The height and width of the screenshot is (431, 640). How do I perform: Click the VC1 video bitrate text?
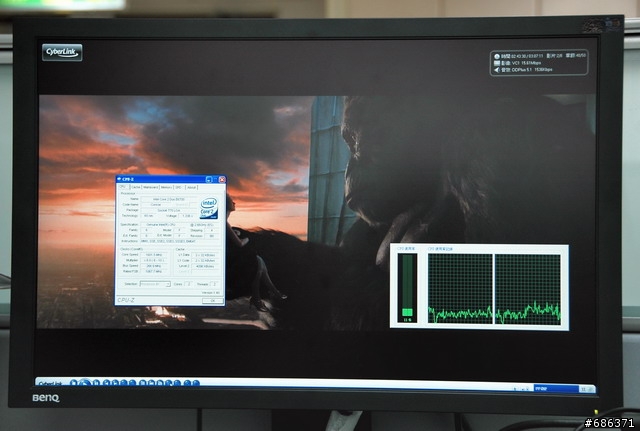(x=527, y=63)
